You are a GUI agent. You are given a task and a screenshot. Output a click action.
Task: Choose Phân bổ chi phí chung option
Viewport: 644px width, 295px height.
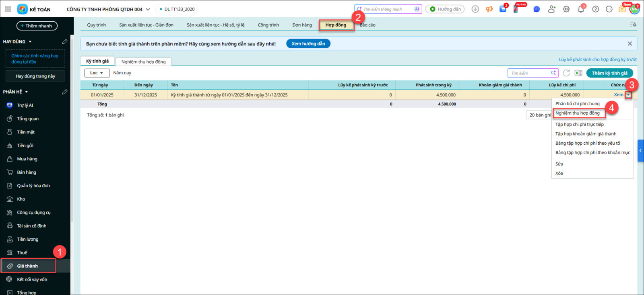(x=578, y=104)
